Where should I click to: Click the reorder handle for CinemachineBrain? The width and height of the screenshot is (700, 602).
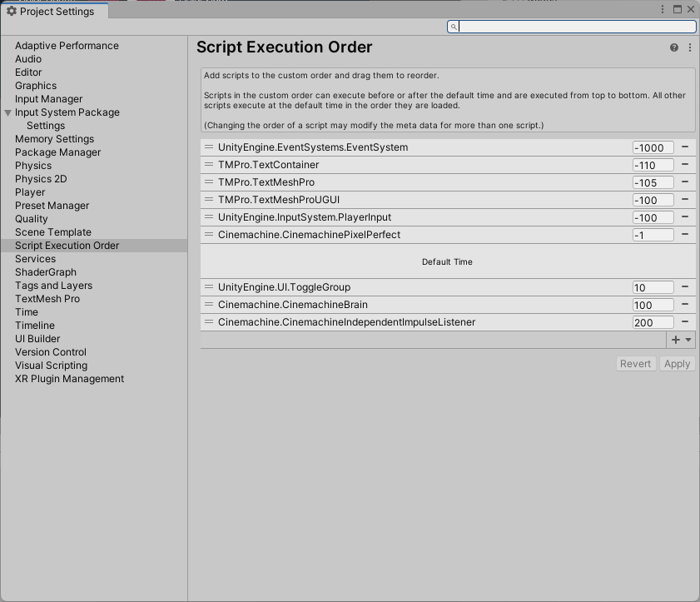point(208,304)
